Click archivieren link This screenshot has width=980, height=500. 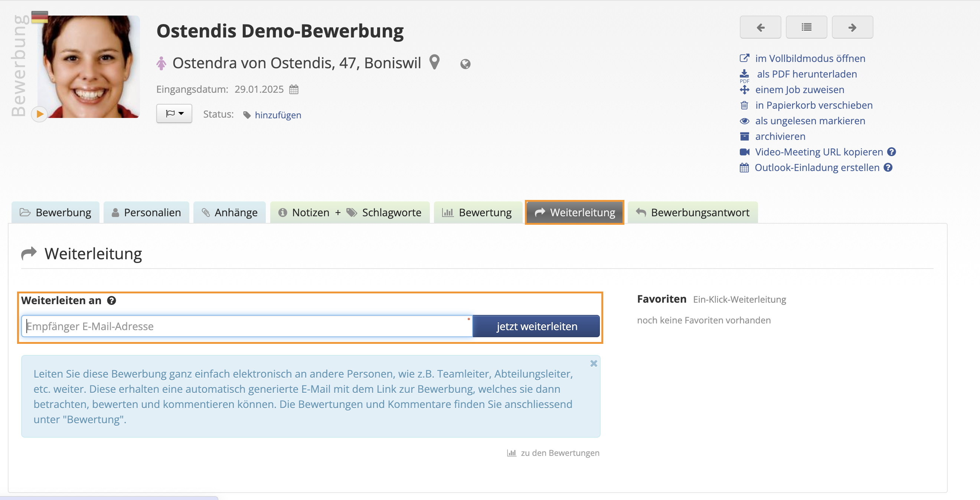(780, 136)
